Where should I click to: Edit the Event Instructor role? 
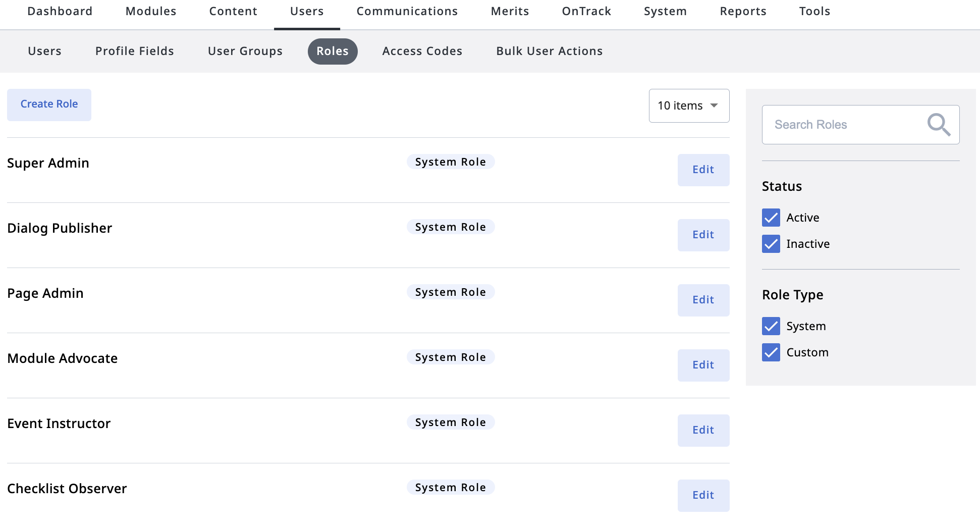tap(703, 430)
